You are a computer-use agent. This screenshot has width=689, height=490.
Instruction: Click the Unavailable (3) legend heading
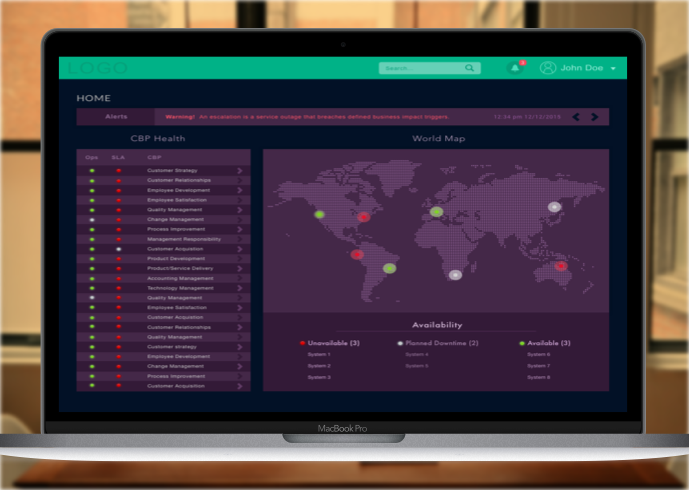pyautogui.click(x=334, y=343)
